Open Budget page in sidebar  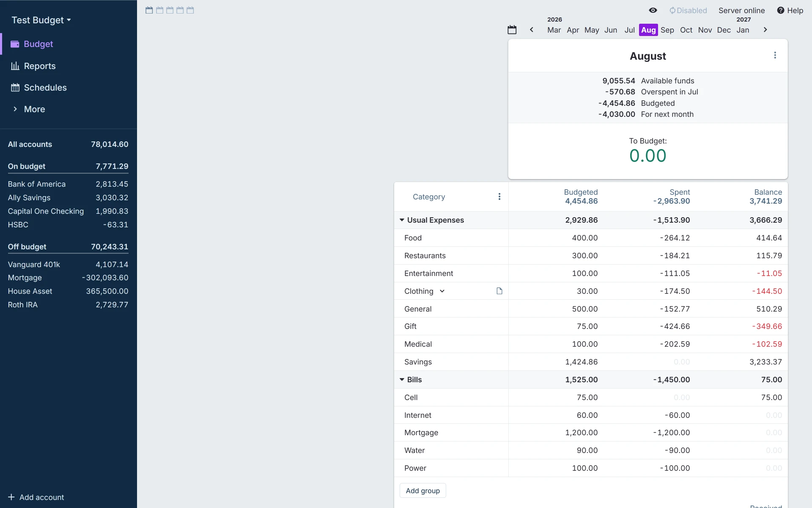[69, 44]
